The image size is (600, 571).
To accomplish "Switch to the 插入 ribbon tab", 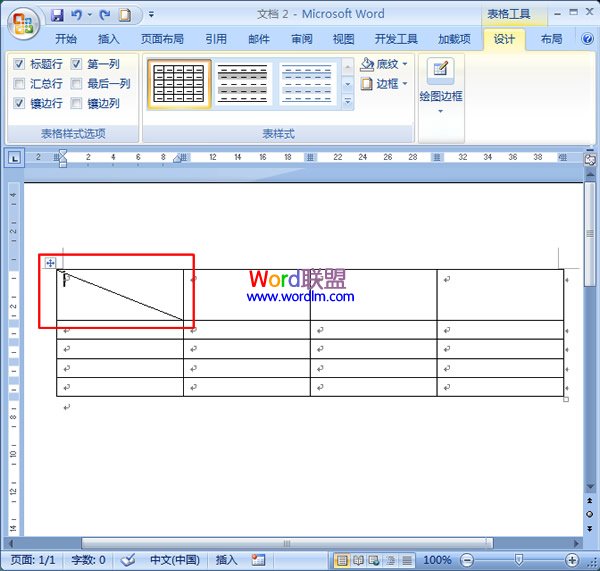I will [x=109, y=40].
